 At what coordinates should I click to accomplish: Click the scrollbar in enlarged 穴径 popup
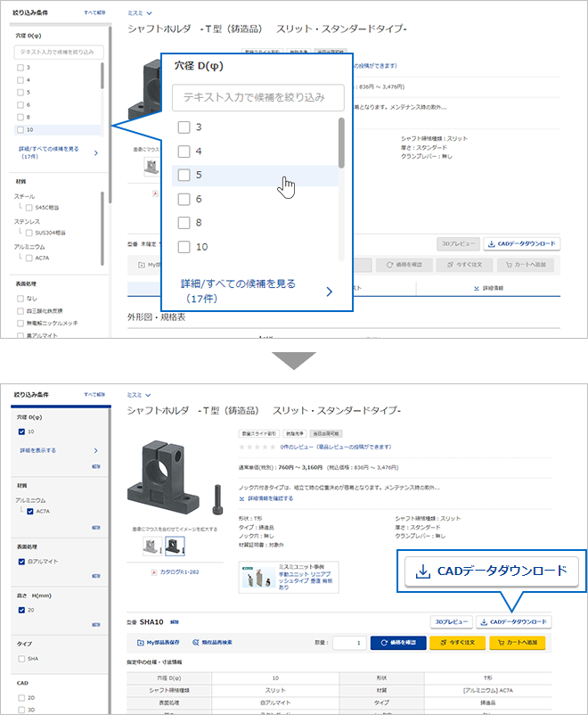(x=341, y=143)
